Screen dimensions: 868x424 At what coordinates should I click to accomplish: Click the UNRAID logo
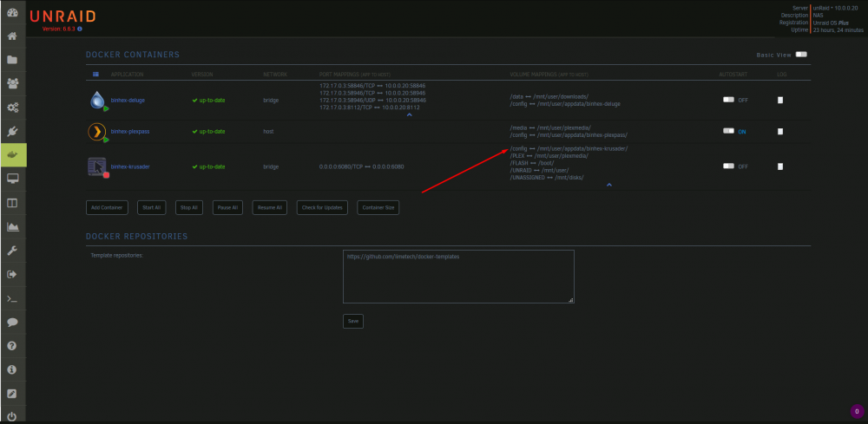point(62,16)
